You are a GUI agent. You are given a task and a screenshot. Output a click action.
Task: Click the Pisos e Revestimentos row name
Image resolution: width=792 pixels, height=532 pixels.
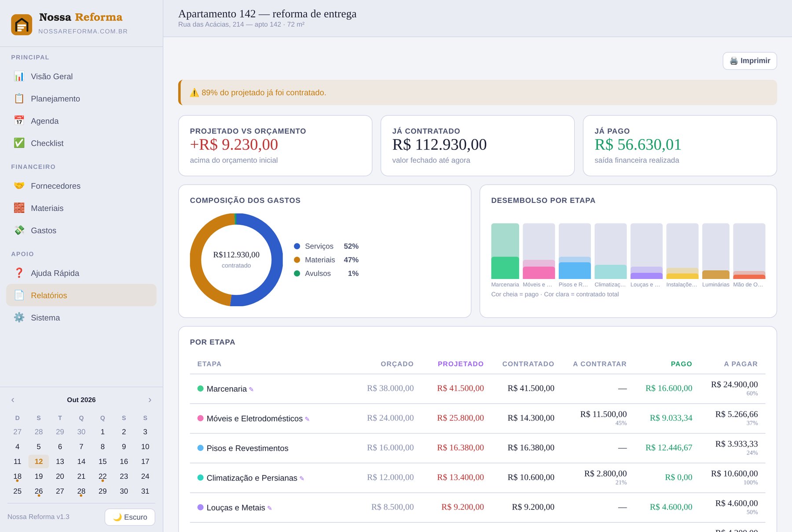point(247,448)
